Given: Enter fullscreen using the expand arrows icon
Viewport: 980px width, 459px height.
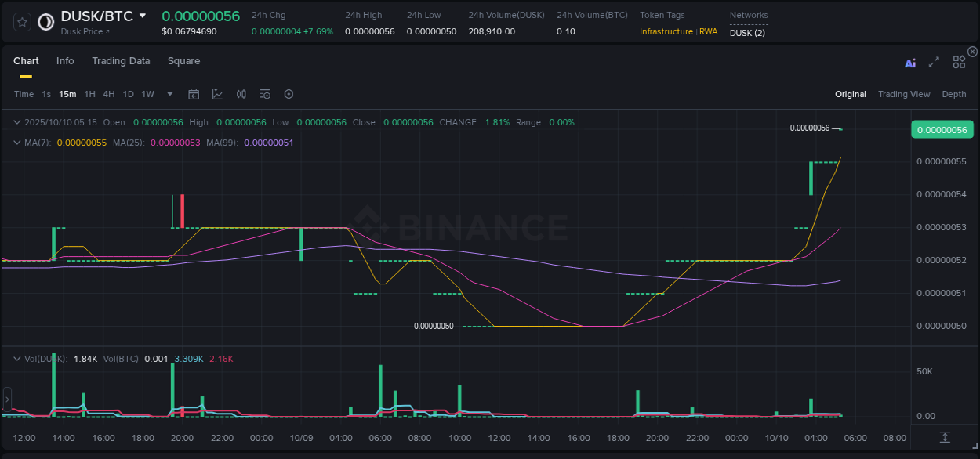Looking at the screenshot, I should (934, 63).
